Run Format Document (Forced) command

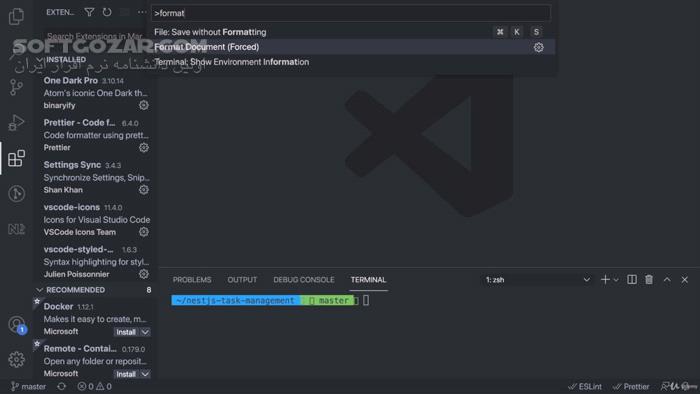pos(353,47)
